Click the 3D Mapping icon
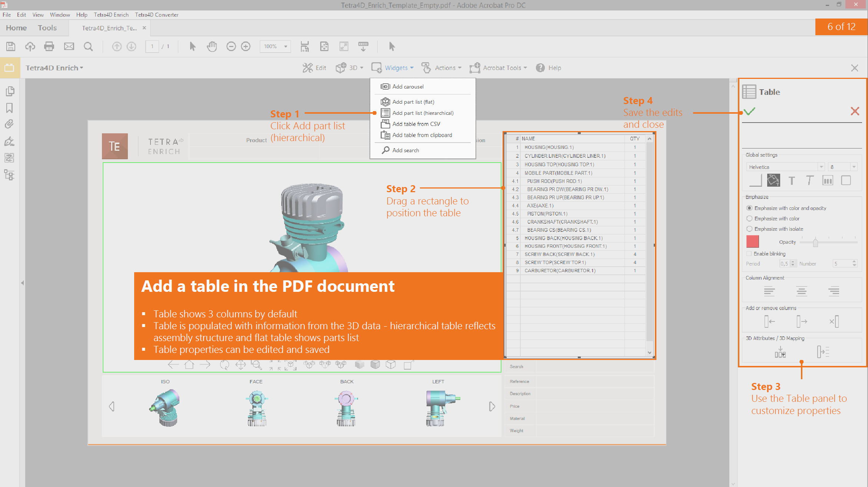 point(823,352)
